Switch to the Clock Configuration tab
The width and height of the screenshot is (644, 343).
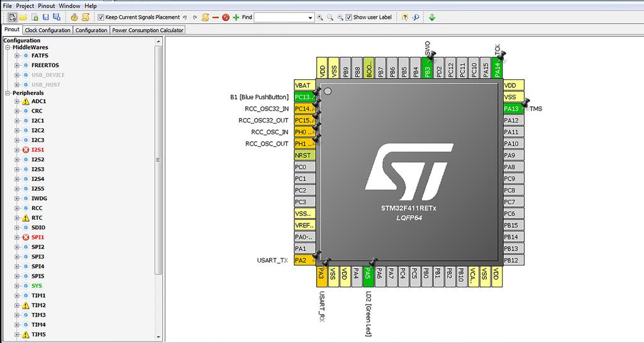(x=48, y=30)
